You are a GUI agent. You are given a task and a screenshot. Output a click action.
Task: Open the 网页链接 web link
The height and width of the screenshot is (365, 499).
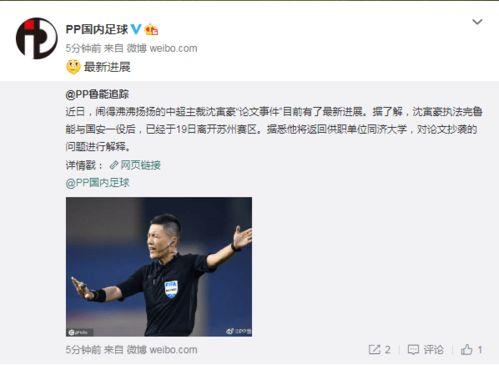click(x=140, y=165)
